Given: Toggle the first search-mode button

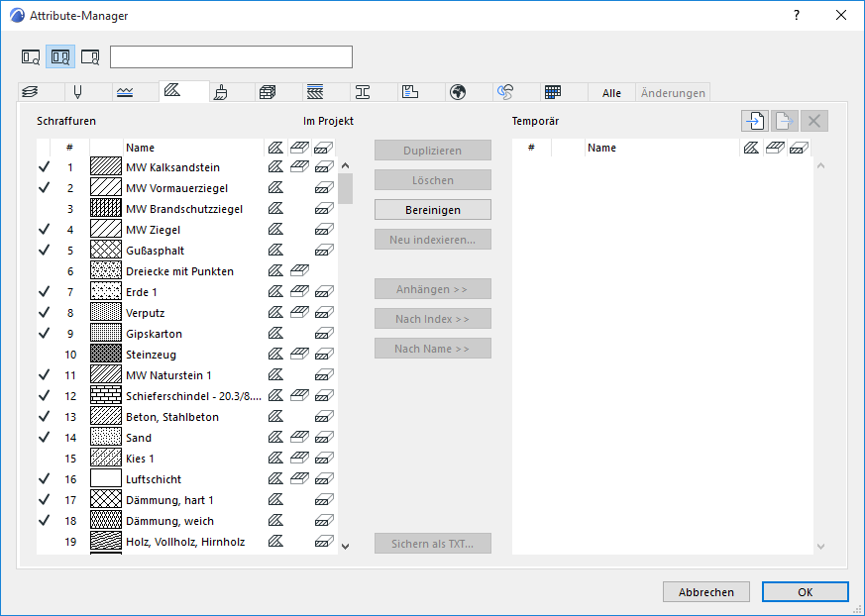Looking at the screenshot, I should coord(31,56).
